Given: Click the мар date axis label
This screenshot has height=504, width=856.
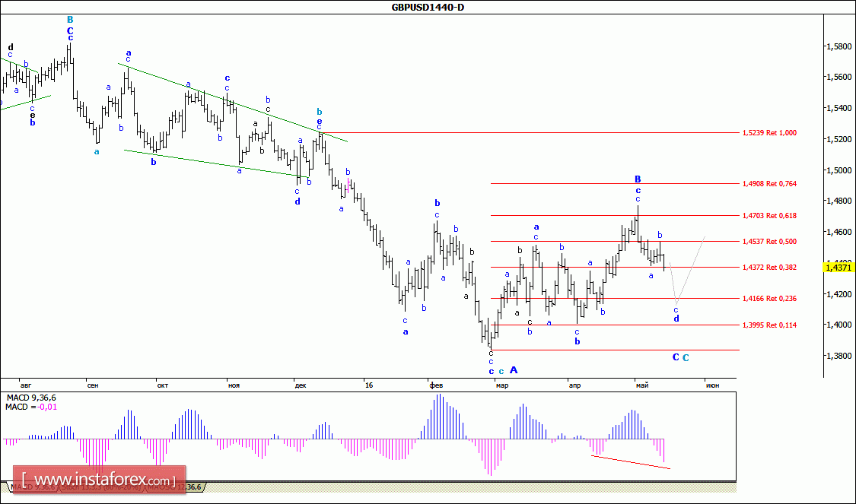Looking at the screenshot, I should (x=501, y=385).
